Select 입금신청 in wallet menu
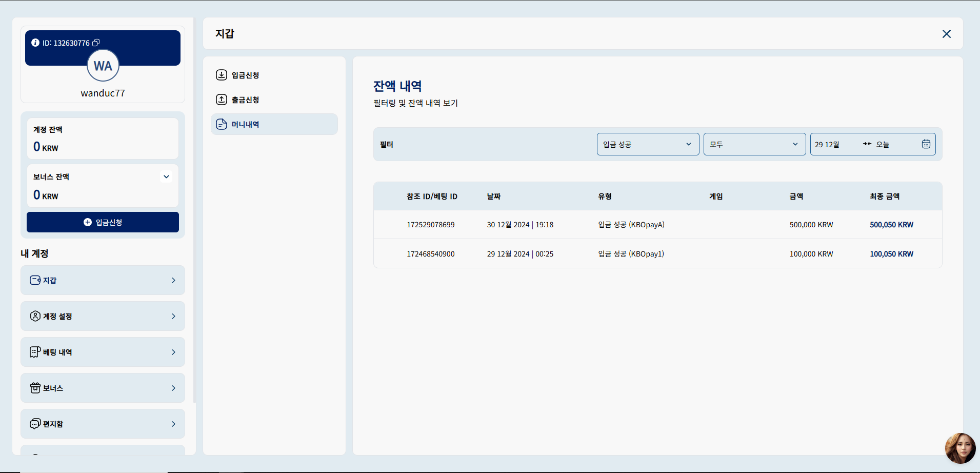980x473 pixels. [274, 75]
